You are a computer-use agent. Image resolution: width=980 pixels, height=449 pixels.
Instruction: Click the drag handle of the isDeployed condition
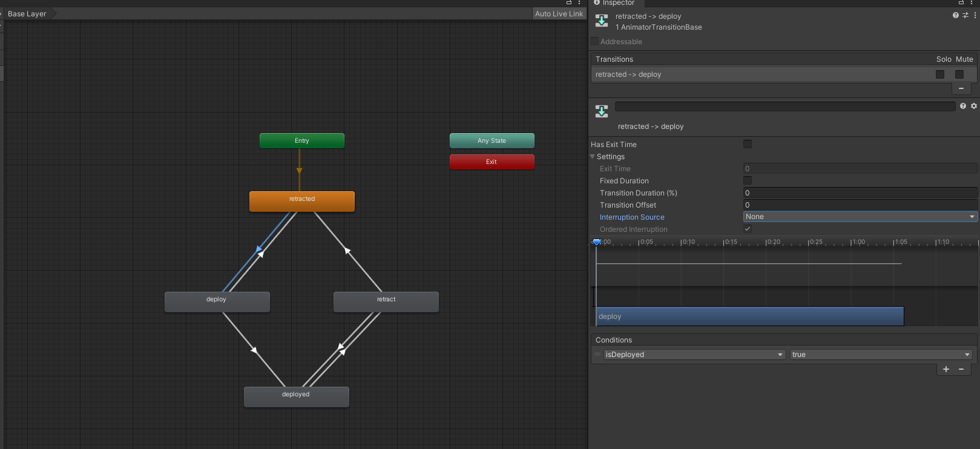597,355
